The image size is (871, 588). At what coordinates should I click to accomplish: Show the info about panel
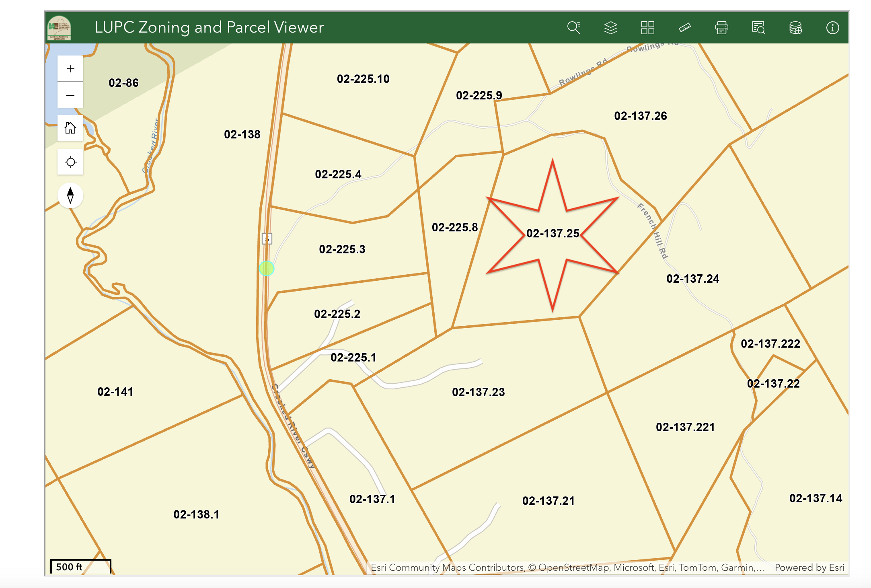pyautogui.click(x=832, y=28)
